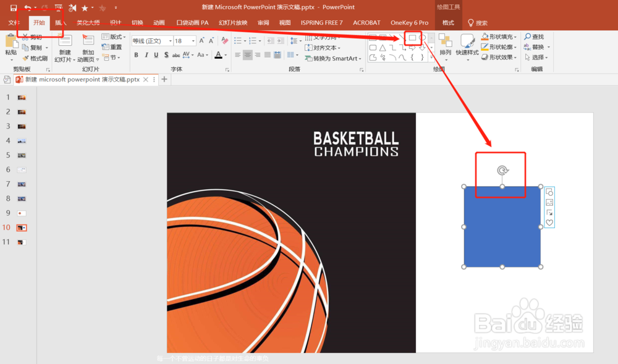
Task: Click font color A swatch
Action: tap(218, 55)
